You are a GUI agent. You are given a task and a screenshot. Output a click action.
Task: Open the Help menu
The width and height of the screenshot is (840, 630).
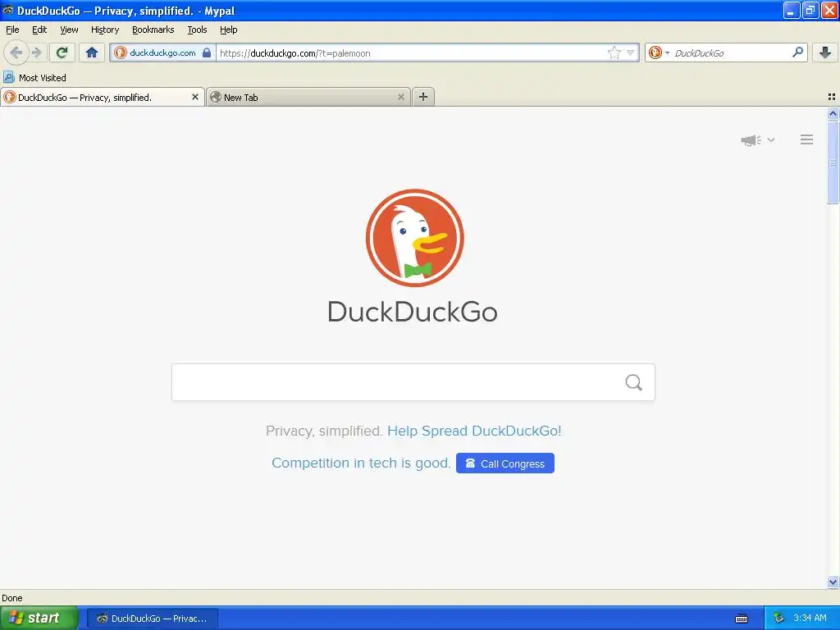tap(229, 30)
